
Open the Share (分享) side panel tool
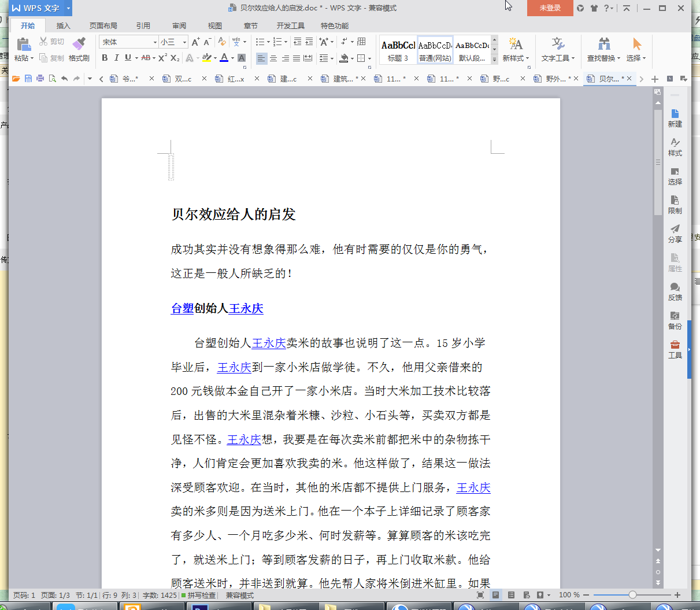675,234
